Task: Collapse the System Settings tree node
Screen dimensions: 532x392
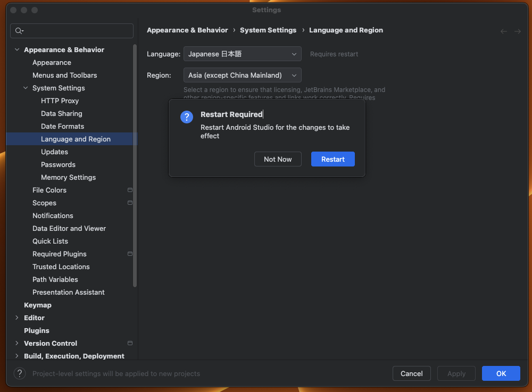Action: pos(26,88)
